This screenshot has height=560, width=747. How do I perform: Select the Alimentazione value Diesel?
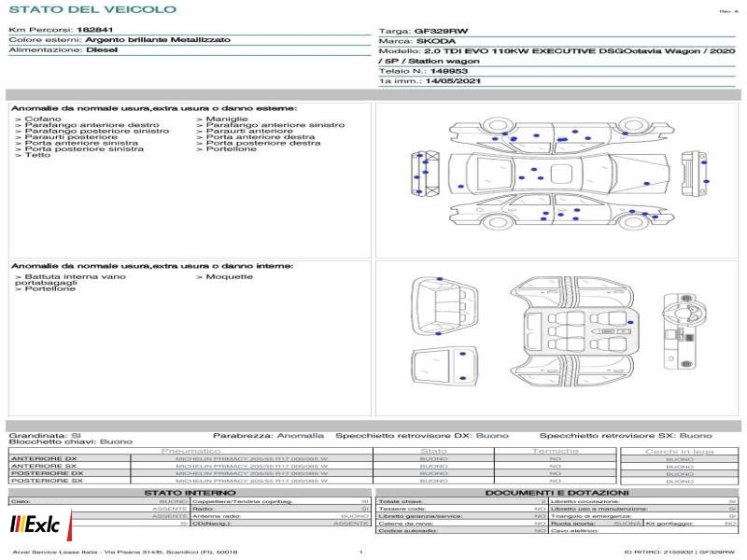point(102,50)
